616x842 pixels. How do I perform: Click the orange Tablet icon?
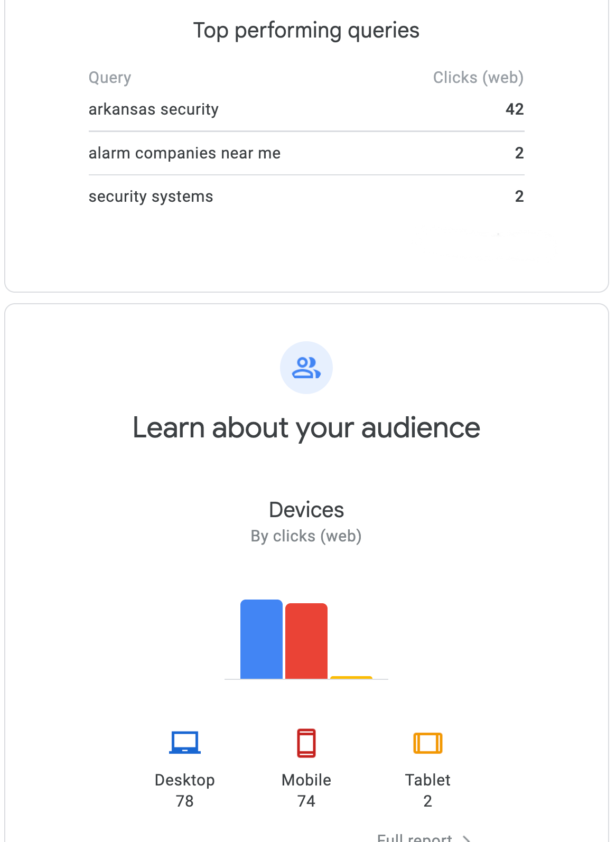(x=427, y=743)
